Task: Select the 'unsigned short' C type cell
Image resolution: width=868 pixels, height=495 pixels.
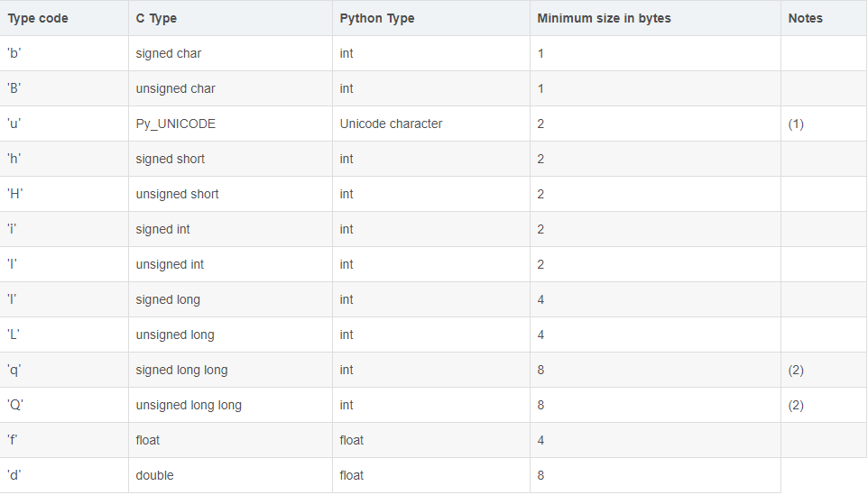Action: [x=177, y=194]
